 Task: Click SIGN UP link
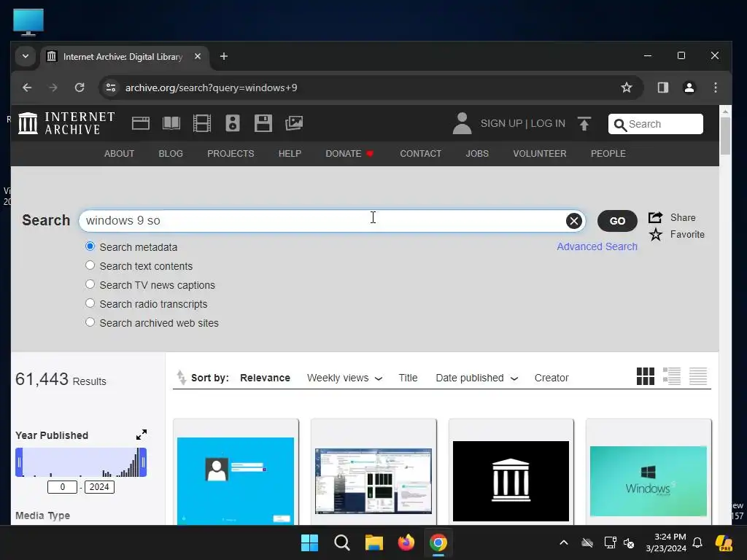pyautogui.click(x=501, y=124)
